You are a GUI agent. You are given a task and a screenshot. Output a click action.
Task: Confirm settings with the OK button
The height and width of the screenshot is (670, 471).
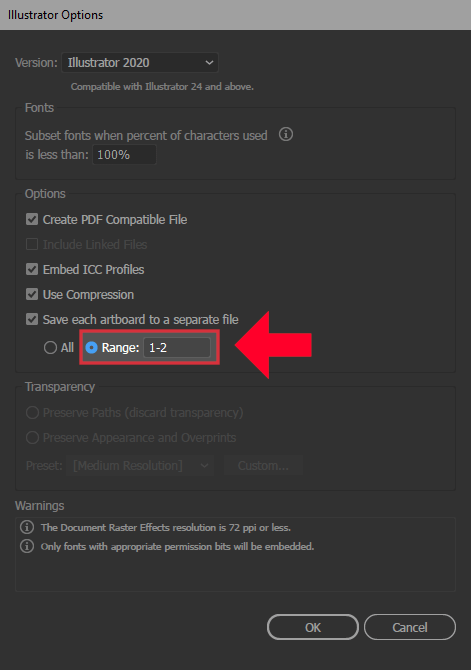coord(313,627)
